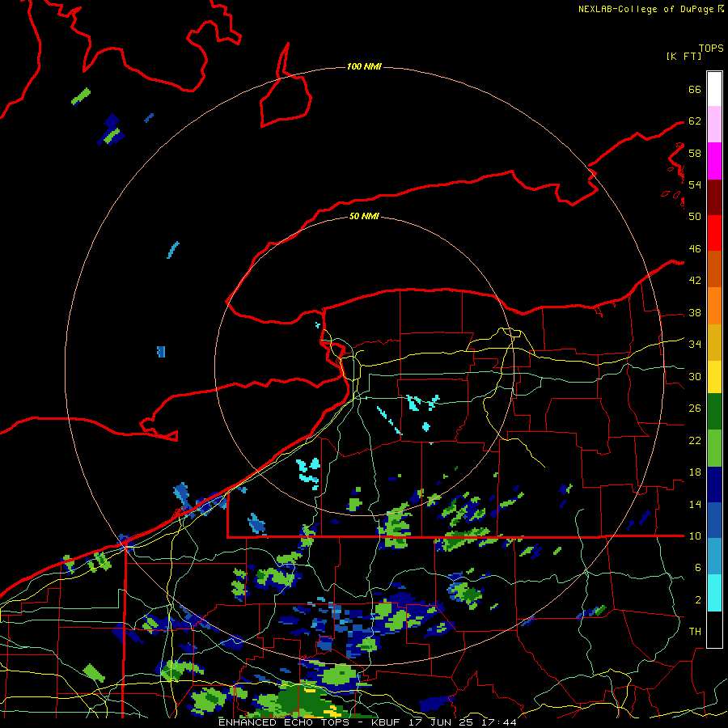Click the 6 legend value label
Screen dimensions: 728x728
(698, 568)
